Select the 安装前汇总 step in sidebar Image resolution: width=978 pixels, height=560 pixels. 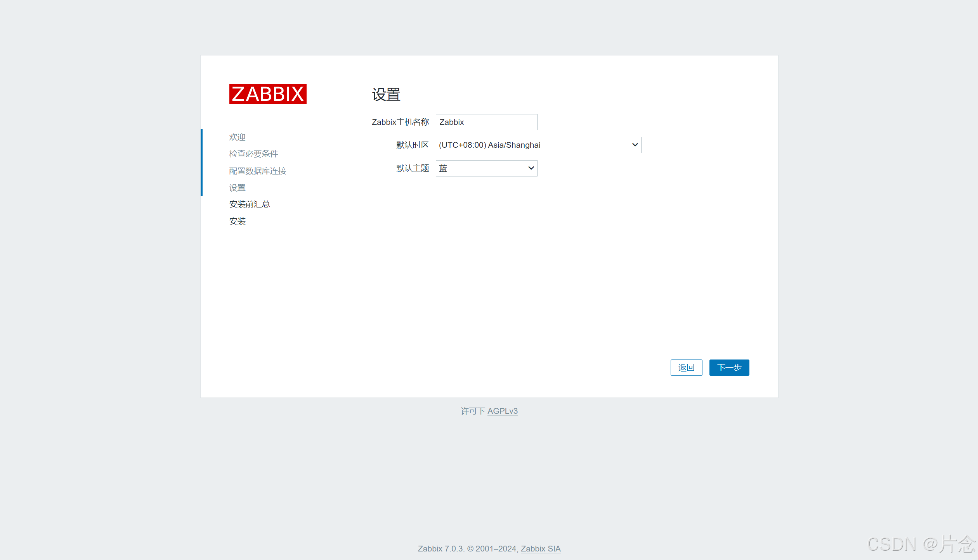coord(250,204)
